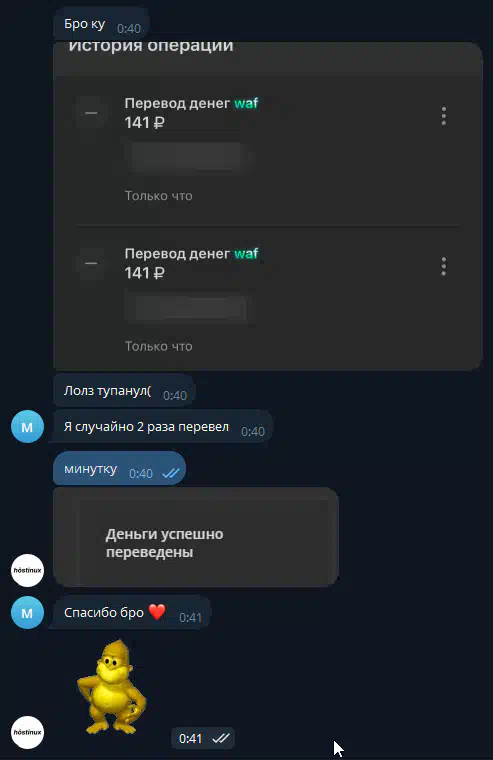Viewport: 493px width, 760px height.
Task: Click the green 'waf' label in the second transfer
Action: (246, 253)
